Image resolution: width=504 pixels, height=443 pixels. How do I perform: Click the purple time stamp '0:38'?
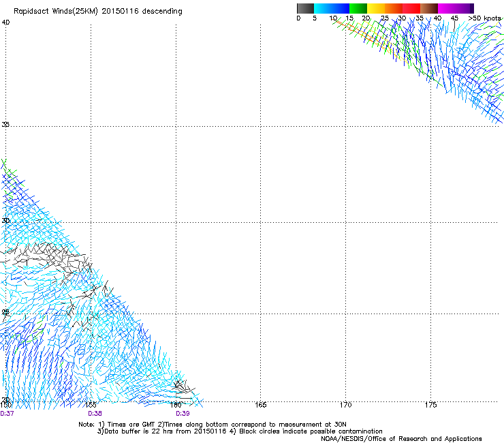click(x=95, y=414)
